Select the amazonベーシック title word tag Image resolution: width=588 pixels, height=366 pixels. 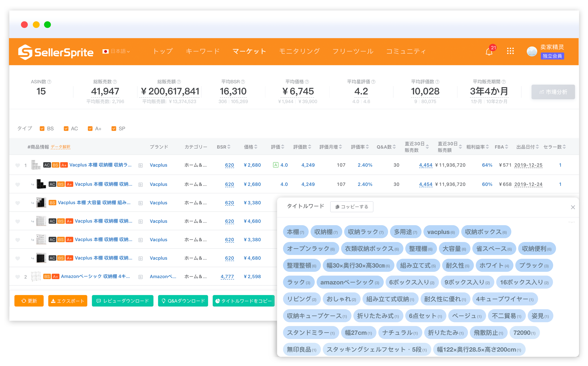350,282
